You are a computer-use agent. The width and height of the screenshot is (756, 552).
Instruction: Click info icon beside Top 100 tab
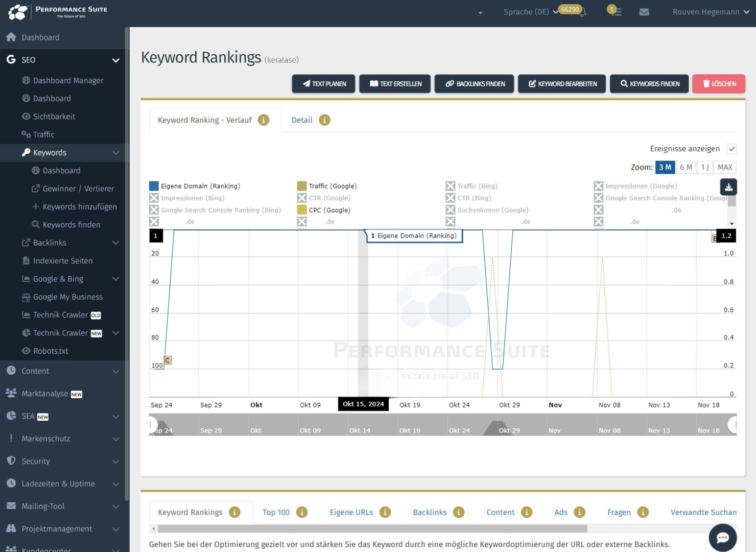point(302,512)
